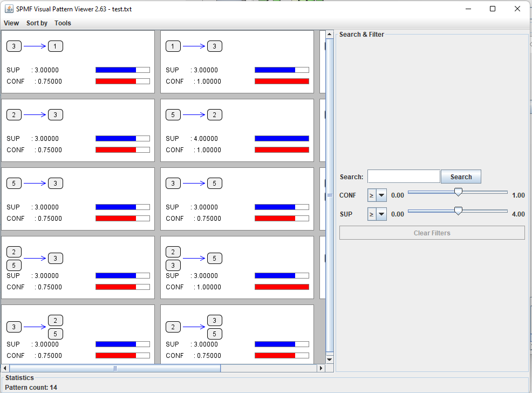Click the CONF filter slider handle
This screenshot has width=532, height=393.
tap(458, 192)
